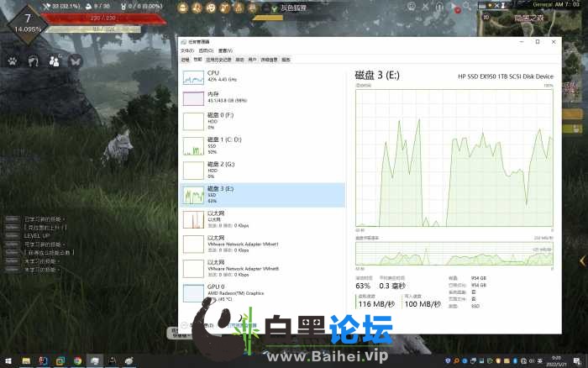
Task: Switch to the 进程 tab
Action: (186, 60)
